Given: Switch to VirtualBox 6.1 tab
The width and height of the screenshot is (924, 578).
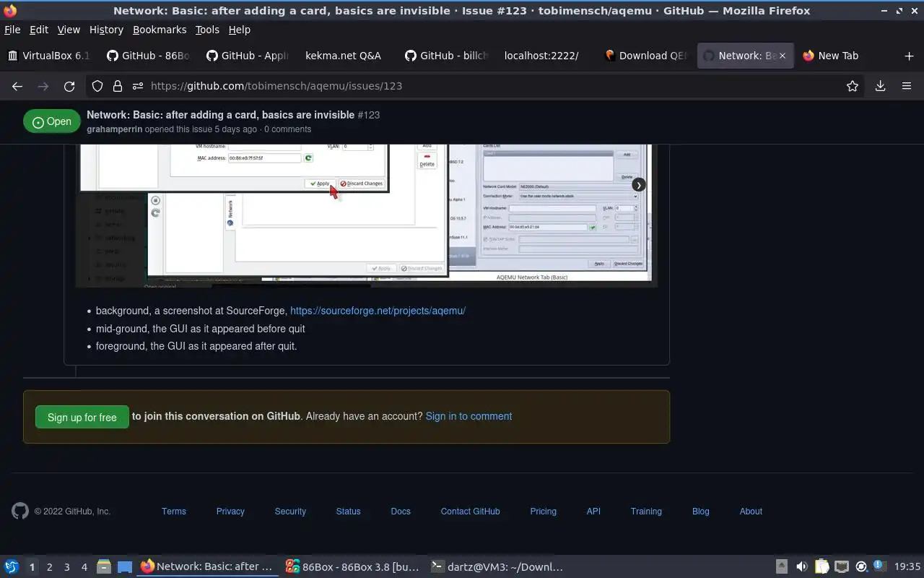Looking at the screenshot, I should coord(49,56).
